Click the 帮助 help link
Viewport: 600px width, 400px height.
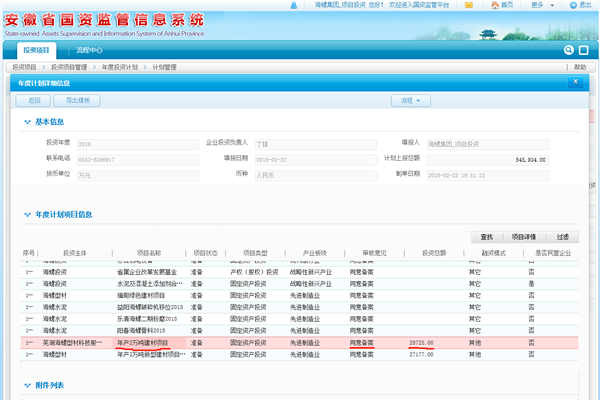[579, 66]
